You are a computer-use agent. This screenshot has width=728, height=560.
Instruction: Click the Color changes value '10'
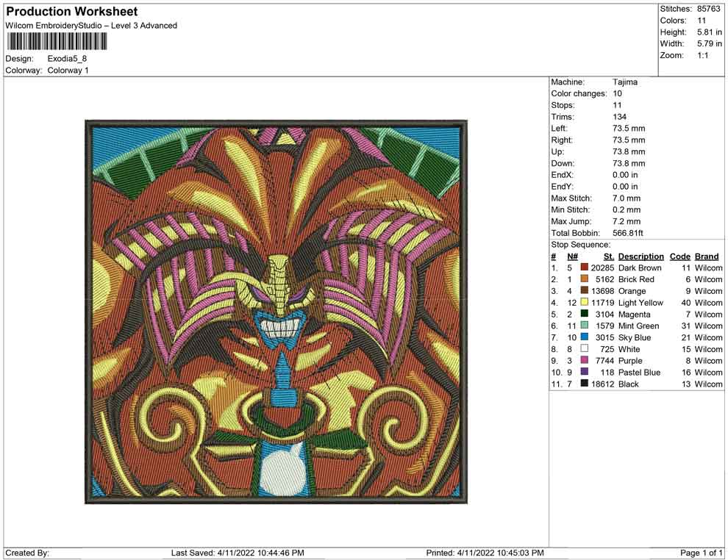point(617,93)
